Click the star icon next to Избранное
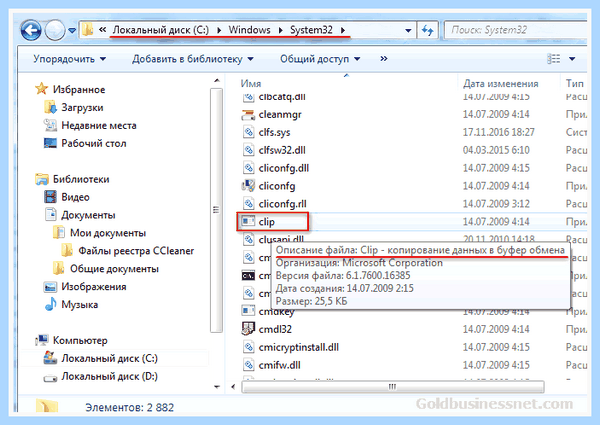The image size is (600, 425). pyautogui.click(x=41, y=89)
